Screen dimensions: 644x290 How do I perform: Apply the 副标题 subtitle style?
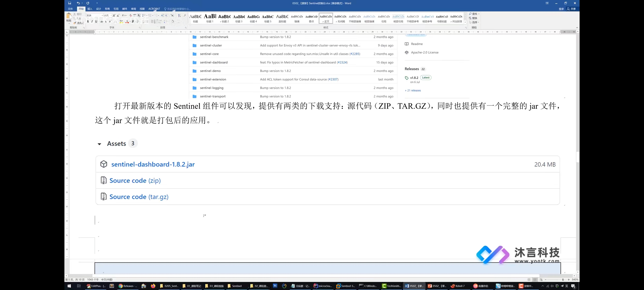pyautogui.click(x=282, y=18)
